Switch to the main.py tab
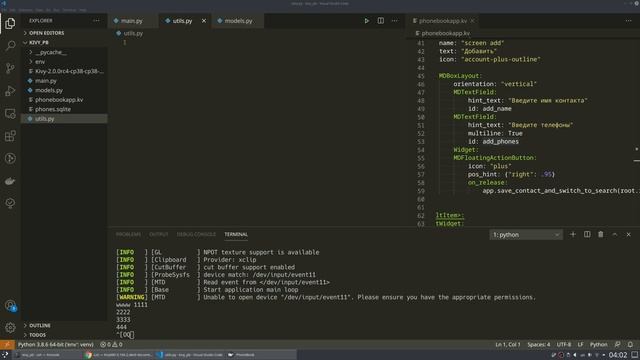The height and width of the screenshot is (360, 640). click(x=131, y=21)
